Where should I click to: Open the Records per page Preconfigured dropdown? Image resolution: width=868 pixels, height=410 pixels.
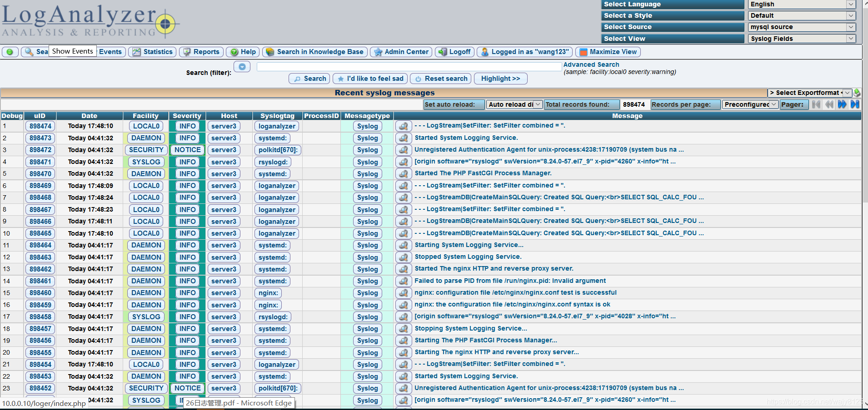click(750, 104)
